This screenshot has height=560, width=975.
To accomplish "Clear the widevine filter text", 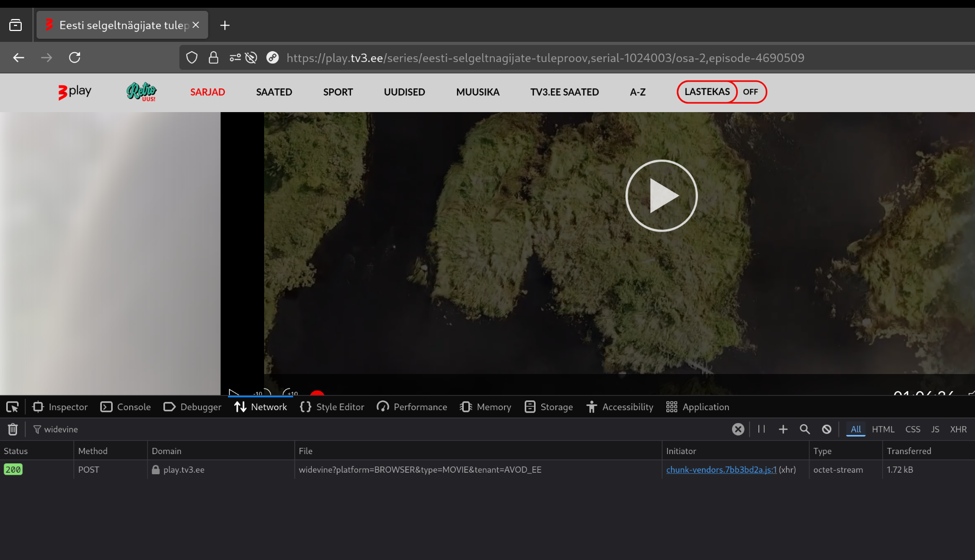I will coord(738,429).
